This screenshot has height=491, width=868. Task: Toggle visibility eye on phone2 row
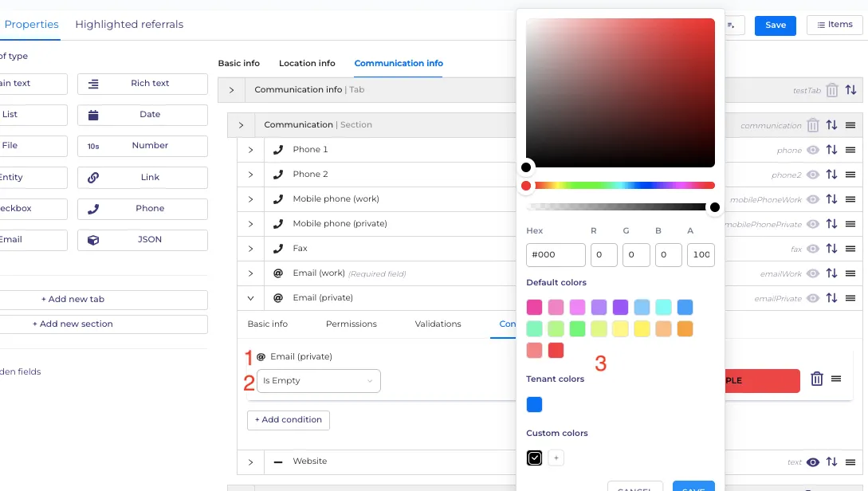point(813,175)
